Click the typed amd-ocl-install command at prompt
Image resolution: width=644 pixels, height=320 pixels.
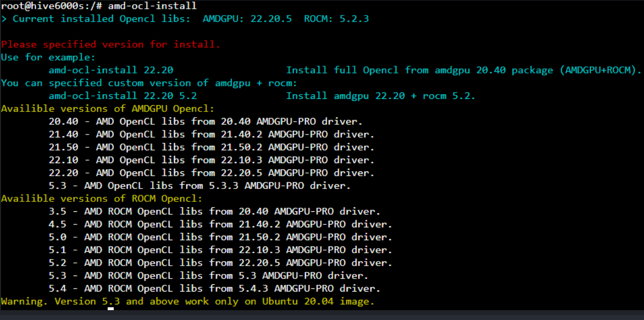click(x=152, y=6)
